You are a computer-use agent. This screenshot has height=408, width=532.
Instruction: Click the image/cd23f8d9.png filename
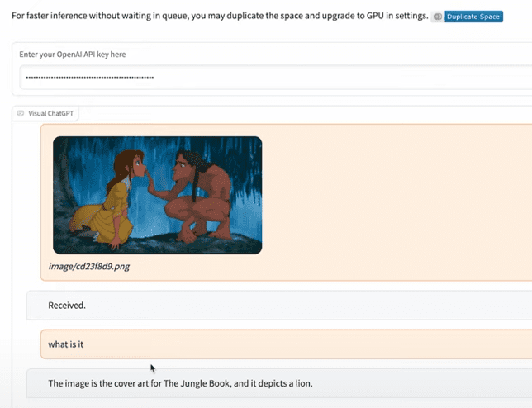tap(89, 266)
